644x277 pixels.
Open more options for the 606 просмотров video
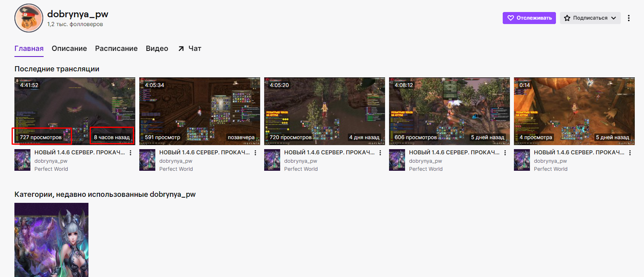point(505,153)
